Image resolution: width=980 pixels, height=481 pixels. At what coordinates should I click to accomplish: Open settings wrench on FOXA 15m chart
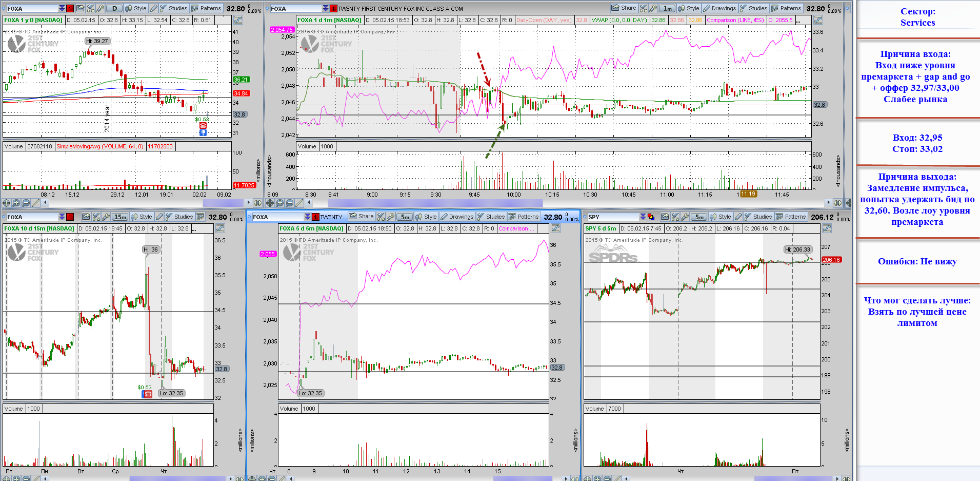tap(106, 217)
